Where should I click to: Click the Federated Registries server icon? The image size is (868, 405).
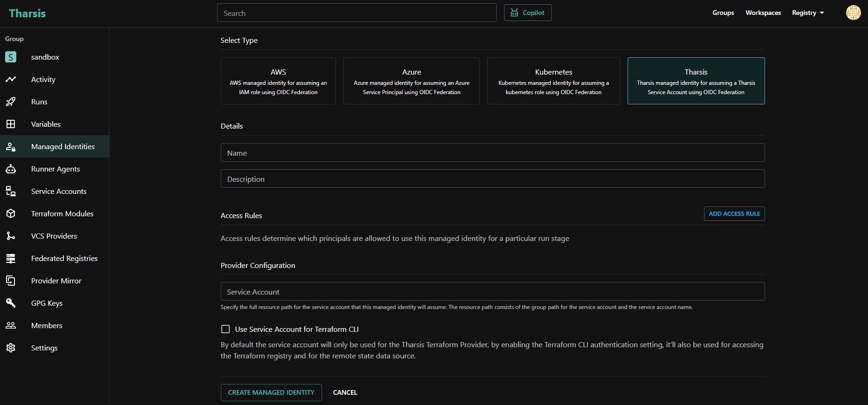click(x=11, y=258)
